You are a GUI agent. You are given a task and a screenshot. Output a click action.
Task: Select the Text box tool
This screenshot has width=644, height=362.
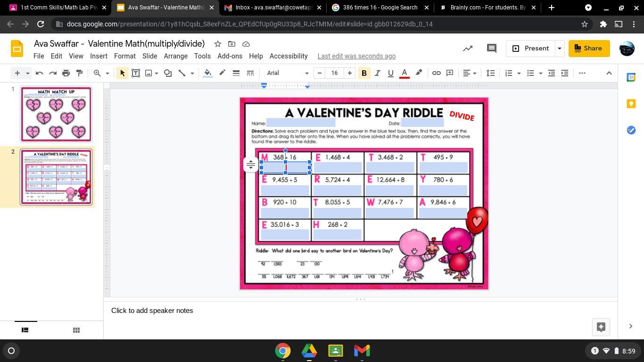[x=136, y=73]
